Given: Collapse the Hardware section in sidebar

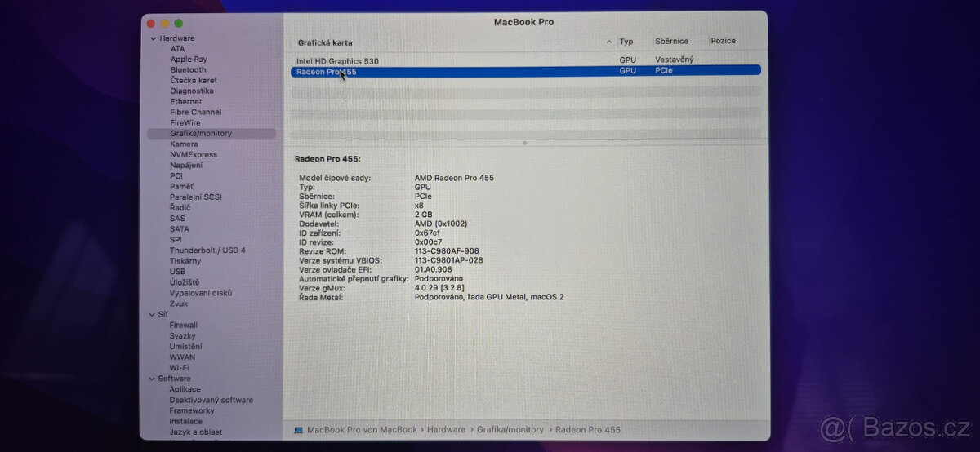Looking at the screenshot, I should coord(153,38).
